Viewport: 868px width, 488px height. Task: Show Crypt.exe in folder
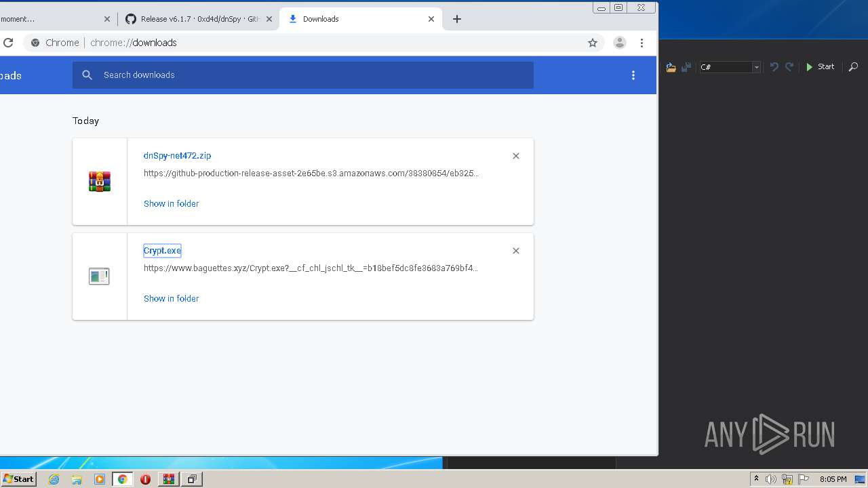tap(171, 298)
